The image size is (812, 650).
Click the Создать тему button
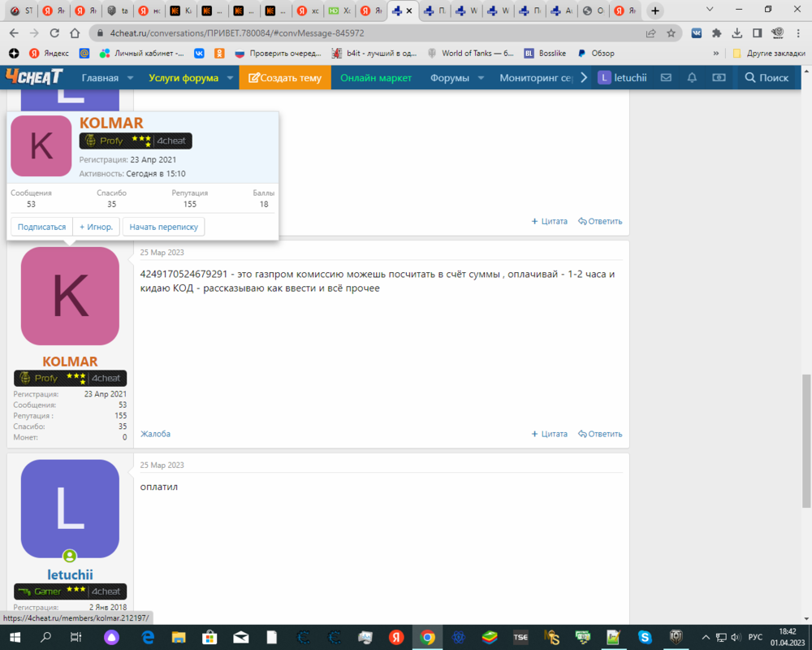click(x=285, y=78)
